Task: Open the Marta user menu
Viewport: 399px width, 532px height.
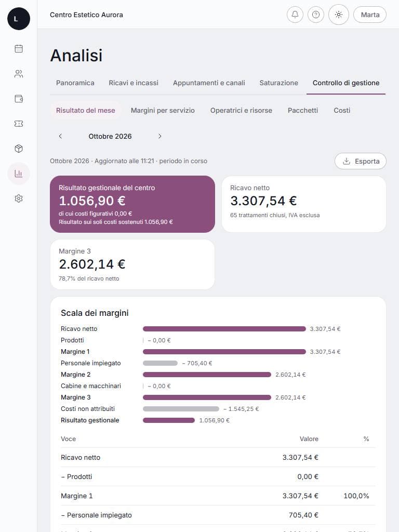Action: [x=370, y=15]
